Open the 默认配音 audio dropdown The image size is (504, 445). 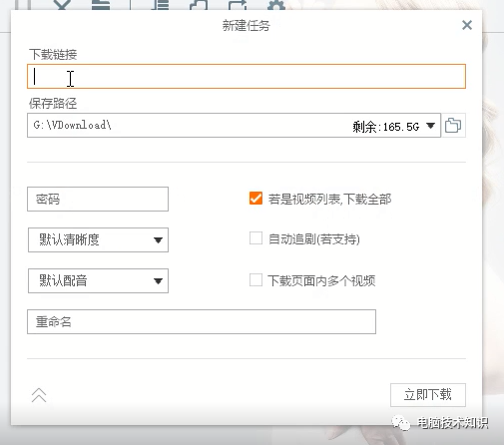coord(98,280)
